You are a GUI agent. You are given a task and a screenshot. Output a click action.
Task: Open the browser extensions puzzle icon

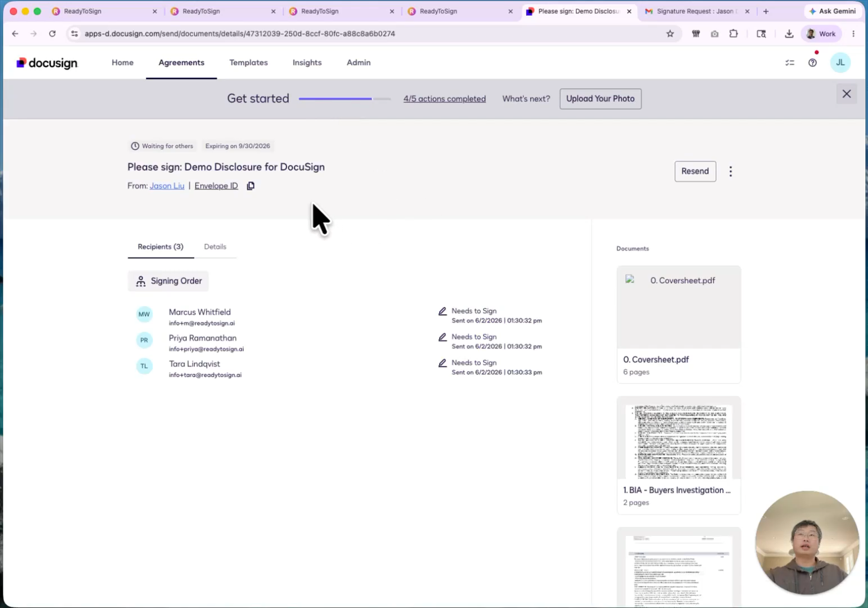[733, 34]
